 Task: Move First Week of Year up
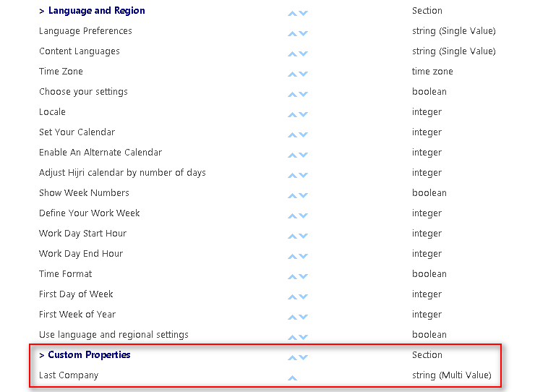[x=292, y=317]
